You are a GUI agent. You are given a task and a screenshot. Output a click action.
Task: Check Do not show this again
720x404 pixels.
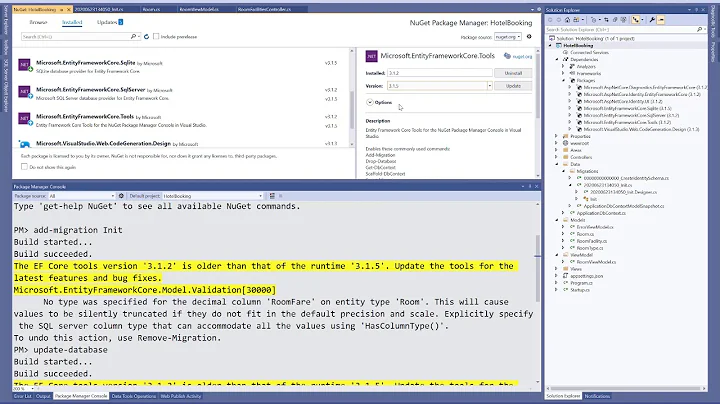click(24, 167)
